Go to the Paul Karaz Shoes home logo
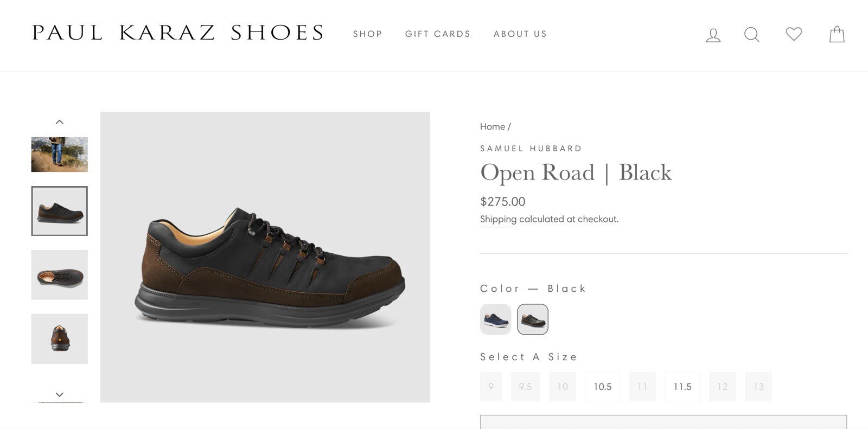 (178, 33)
